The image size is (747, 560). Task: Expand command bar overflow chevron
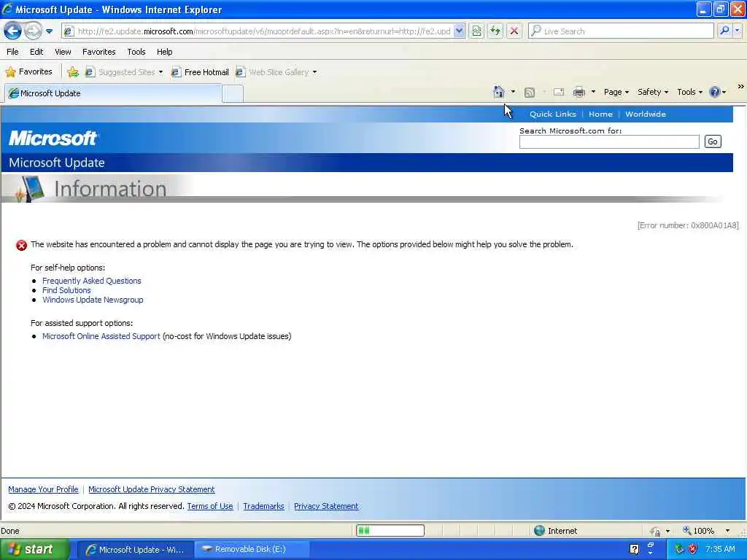[x=740, y=87]
